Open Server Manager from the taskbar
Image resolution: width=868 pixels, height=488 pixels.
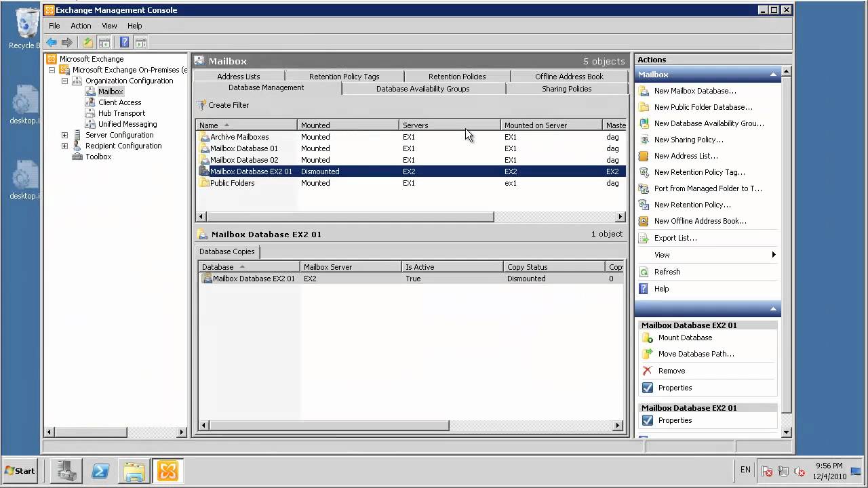pyautogui.click(x=68, y=470)
